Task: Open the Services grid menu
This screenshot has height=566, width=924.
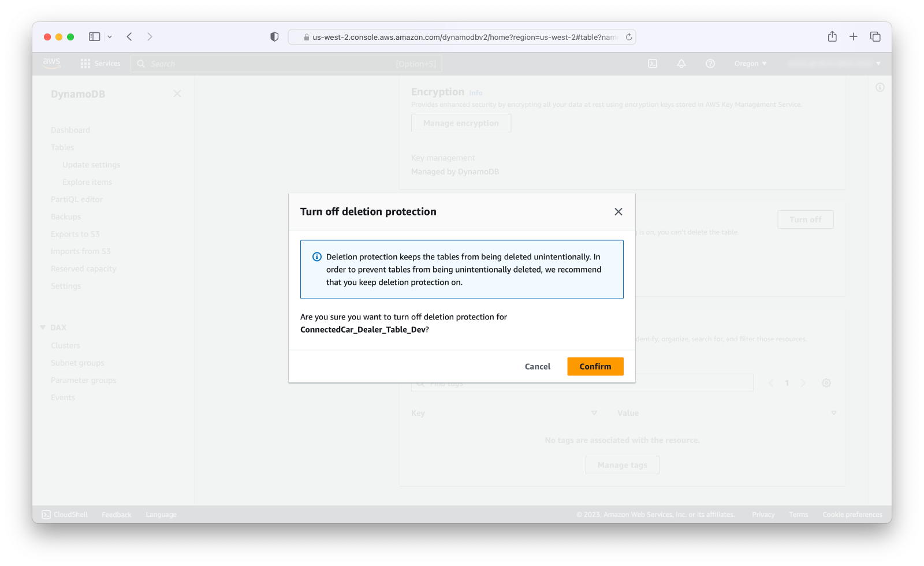Action: coord(100,64)
